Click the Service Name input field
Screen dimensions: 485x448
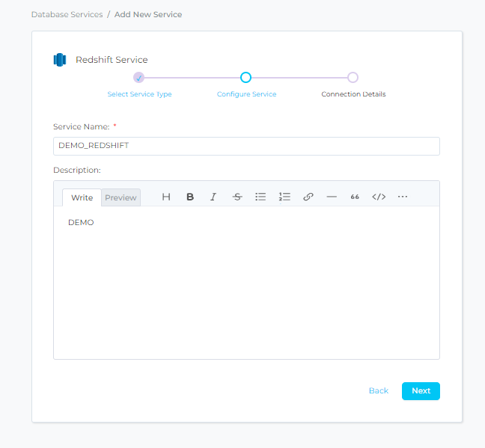pos(246,146)
